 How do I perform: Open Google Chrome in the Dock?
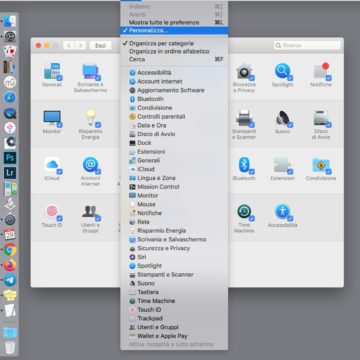[x=10, y=249]
